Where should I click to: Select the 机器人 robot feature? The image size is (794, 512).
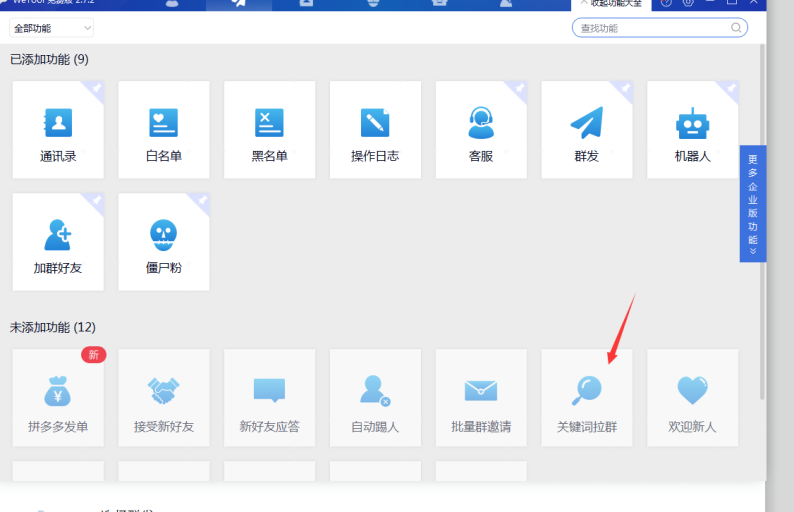pyautogui.click(x=692, y=130)
